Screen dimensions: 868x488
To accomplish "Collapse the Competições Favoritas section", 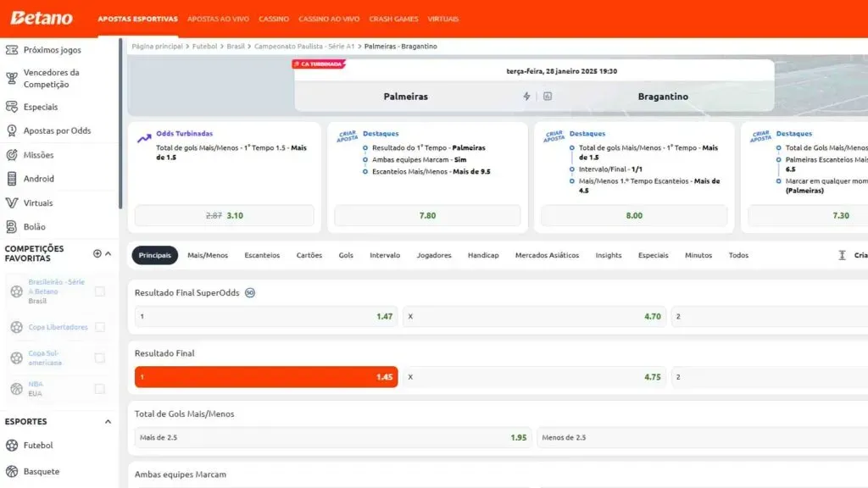I will (x=108, y=253).
